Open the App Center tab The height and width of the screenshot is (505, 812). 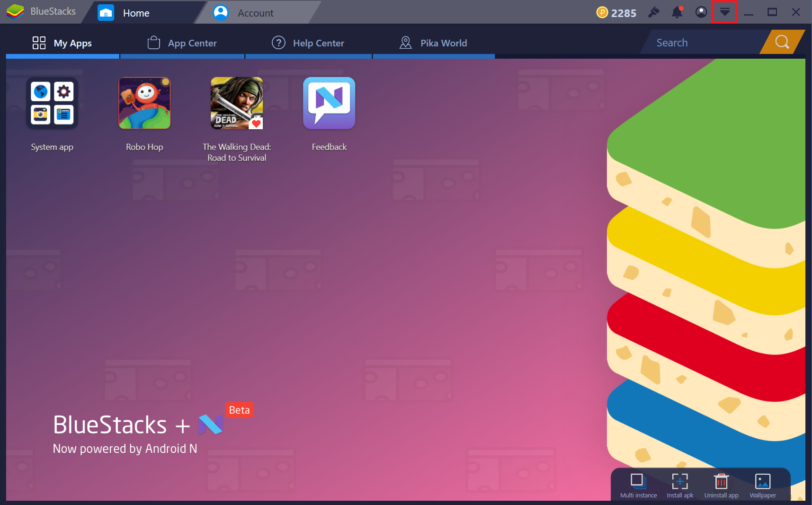[x=182, y=43]
